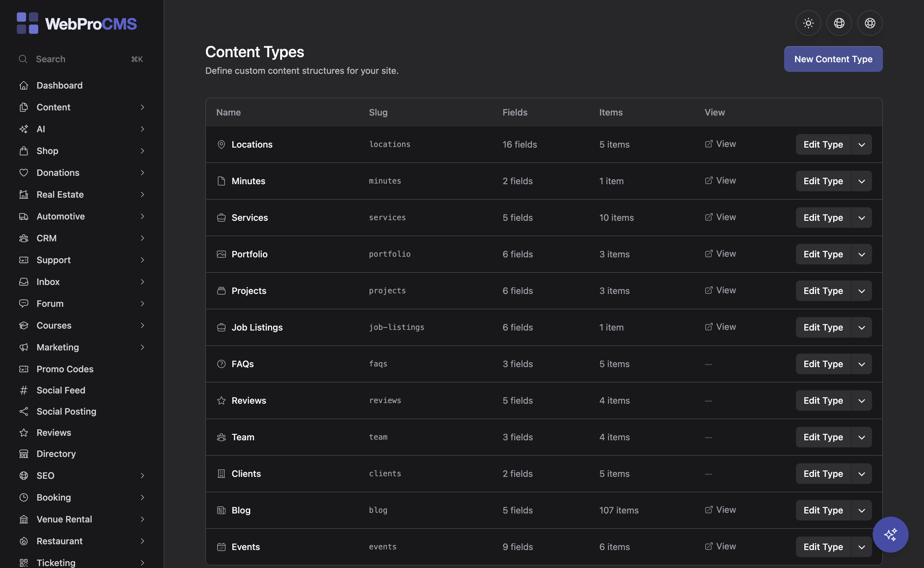Open dropdown arrow next to Minutes Edit Type
The image size is (924, 568).
(x=861, y=181)
